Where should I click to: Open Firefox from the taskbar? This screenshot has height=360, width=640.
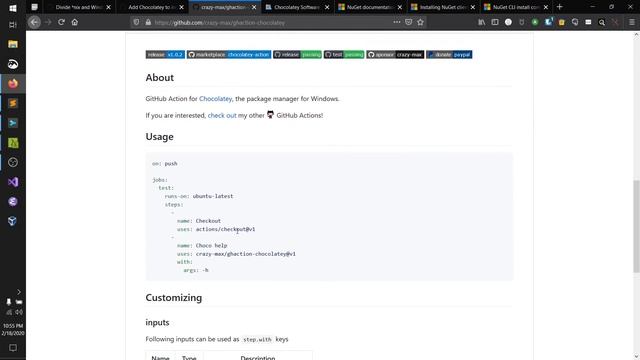[13, 84]
